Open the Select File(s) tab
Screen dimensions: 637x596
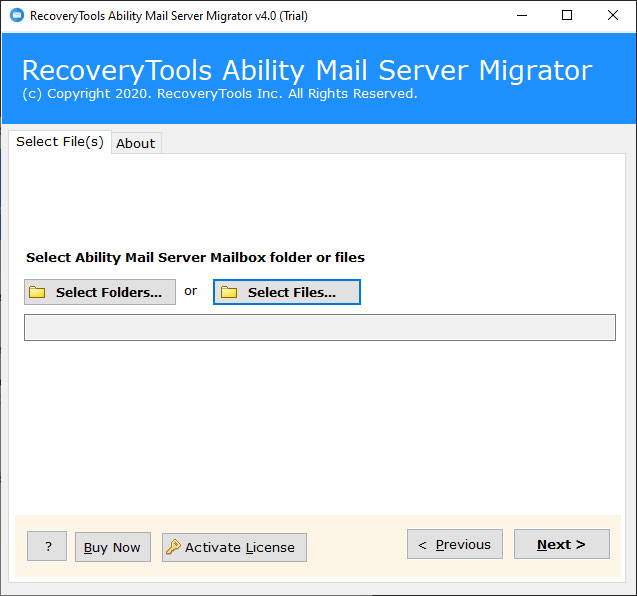(x=60, y=142)
